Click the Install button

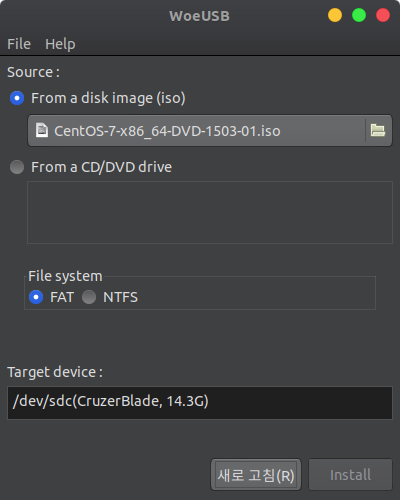tap(350, 475)
